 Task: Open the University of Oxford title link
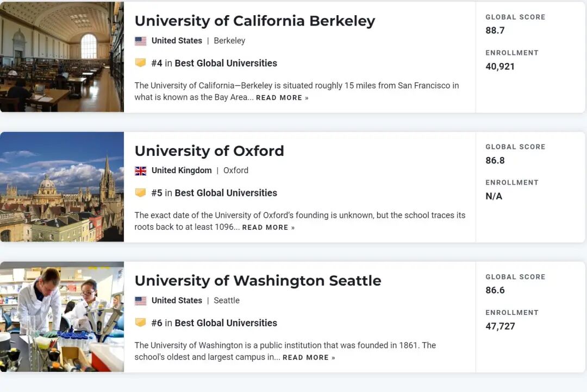pyautogui.click(x=209, y=150)
